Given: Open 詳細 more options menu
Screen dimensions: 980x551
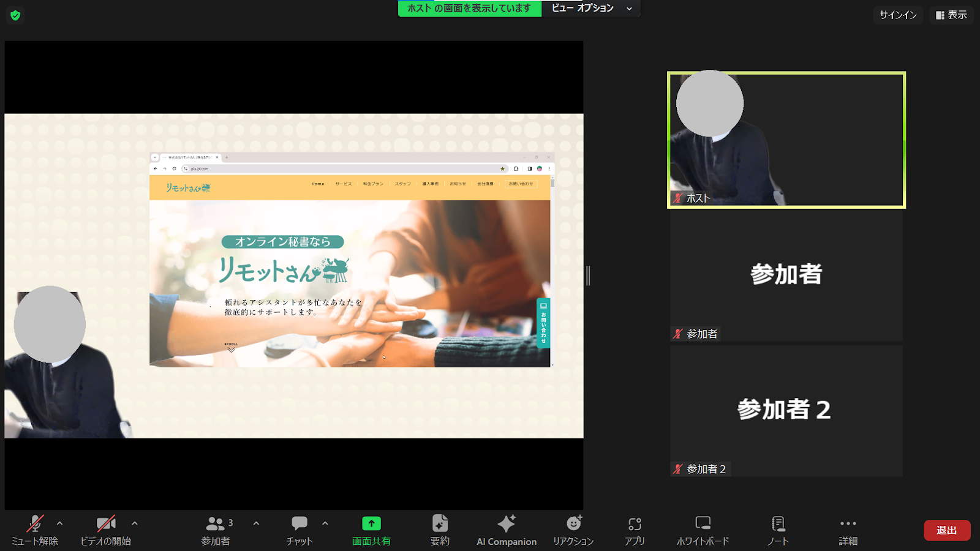Looking at the screenshot, I should click(x=848, y=530).
